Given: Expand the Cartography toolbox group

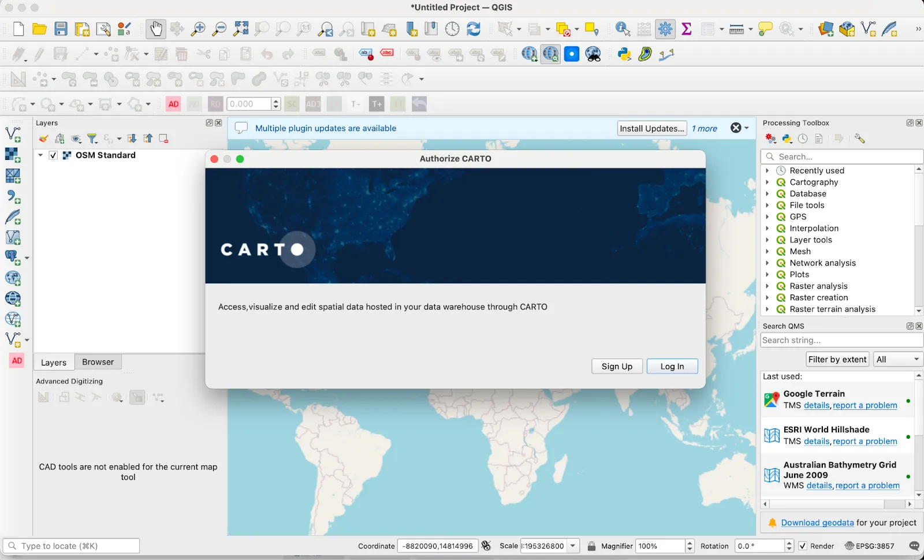Looking at the screenshot, I should pyautogui.click(x=767, y=182).
